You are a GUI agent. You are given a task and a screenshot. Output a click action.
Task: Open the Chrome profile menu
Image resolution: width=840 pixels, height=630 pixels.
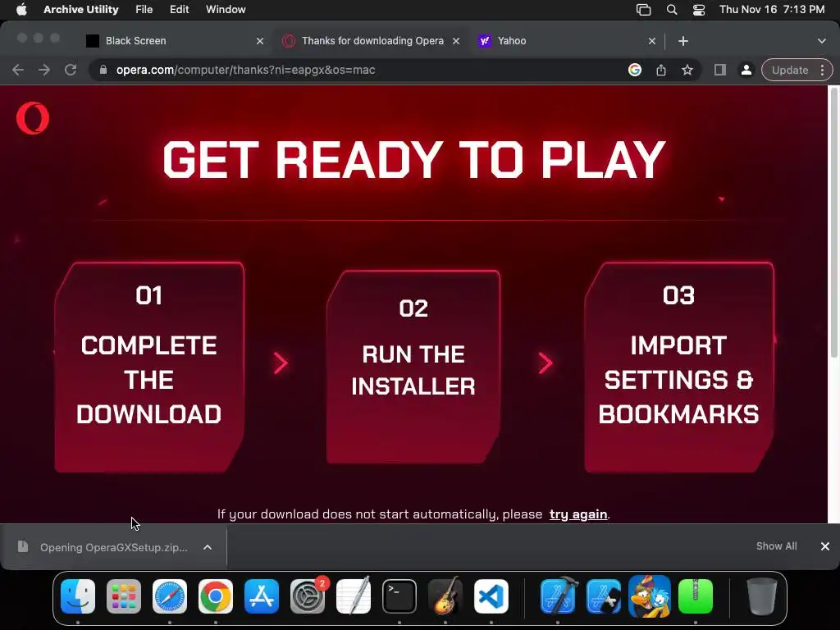click(x=746, y=70)
